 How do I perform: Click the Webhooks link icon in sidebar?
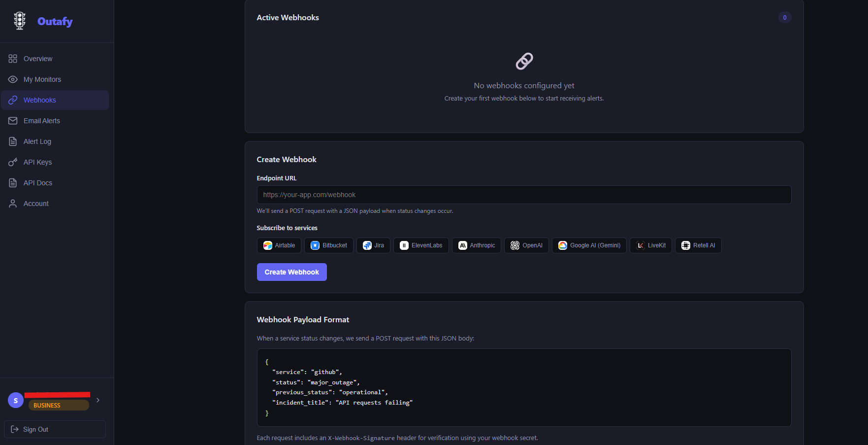[x=13, y=100]
